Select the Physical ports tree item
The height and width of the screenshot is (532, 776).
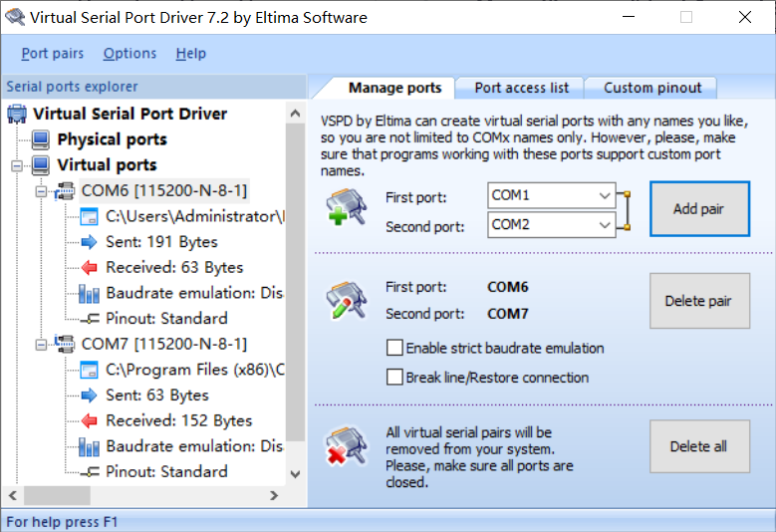(112, 139)
